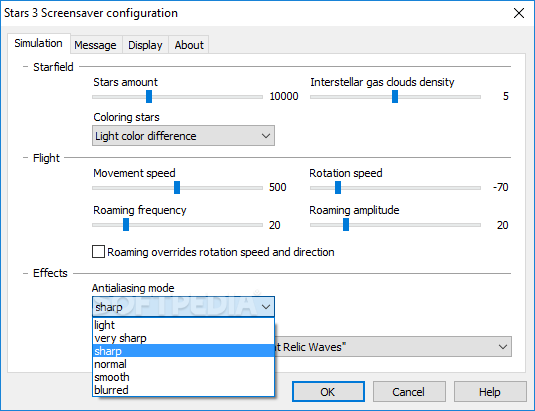Close the Stars 3 configuration window
Viewport: 535px width, 411px height.
click(519, 13)
